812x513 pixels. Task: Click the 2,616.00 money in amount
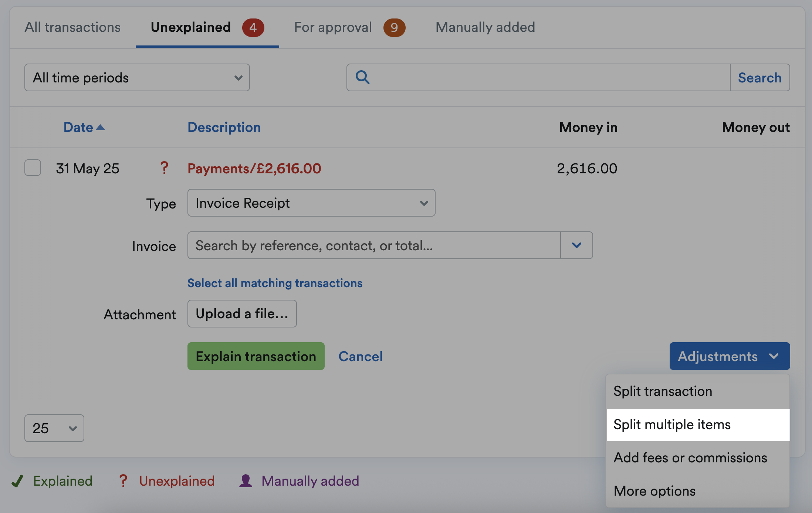pos(587,169)
